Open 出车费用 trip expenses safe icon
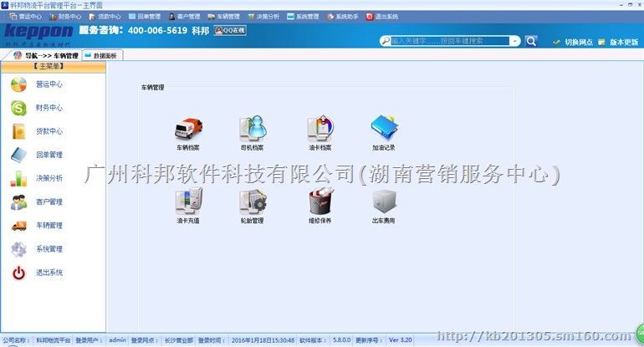The width and height of the screenshot is (644, 347). click(384, 202)
